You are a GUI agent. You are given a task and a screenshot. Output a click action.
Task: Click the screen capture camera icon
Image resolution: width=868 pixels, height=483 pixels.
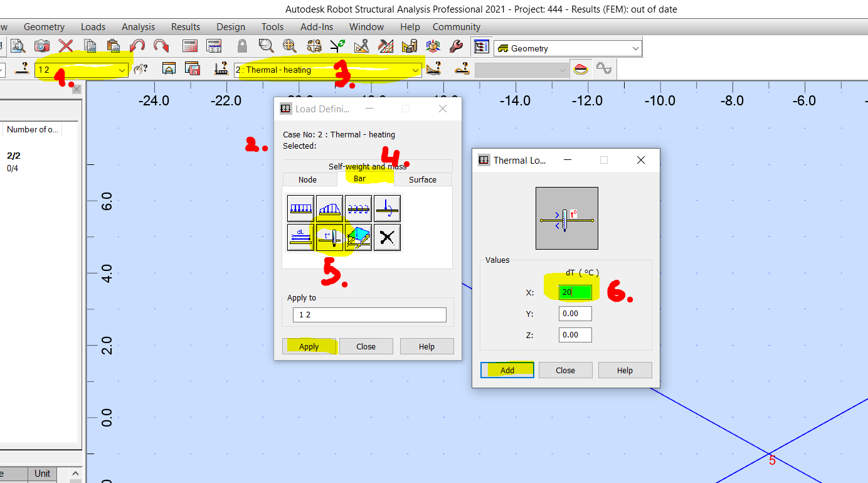pos(42,46)
